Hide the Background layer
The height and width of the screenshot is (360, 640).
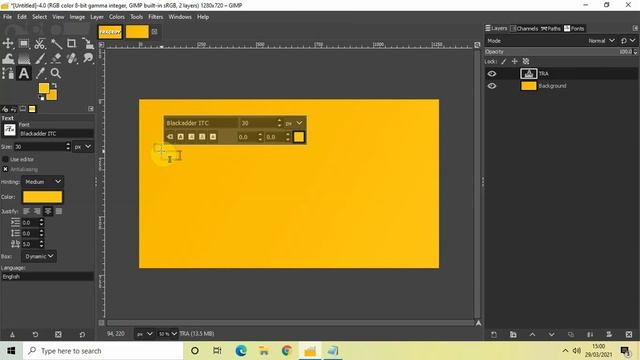(x=492, y=86)
